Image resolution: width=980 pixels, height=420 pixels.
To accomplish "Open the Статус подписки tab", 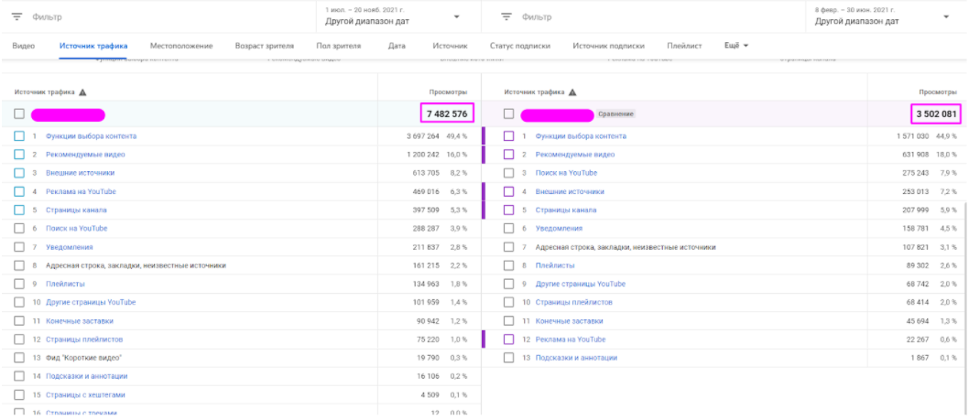I will click(x=520, y=46).
